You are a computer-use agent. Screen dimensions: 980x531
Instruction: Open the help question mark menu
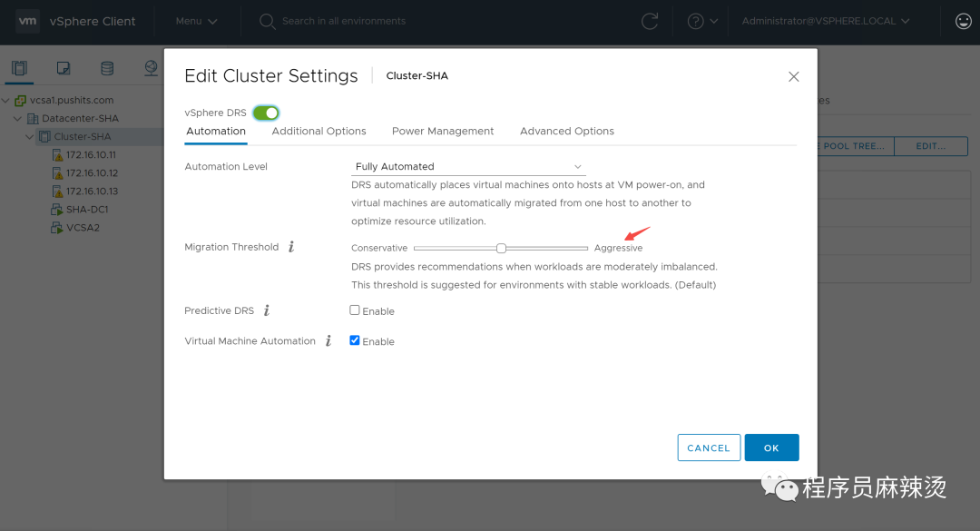pos(702,21)
